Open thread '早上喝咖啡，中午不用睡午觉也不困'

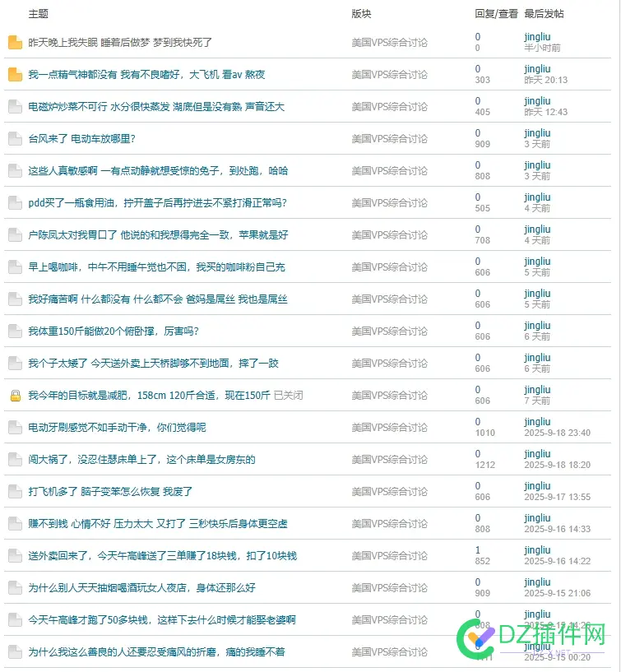(156, 267)
